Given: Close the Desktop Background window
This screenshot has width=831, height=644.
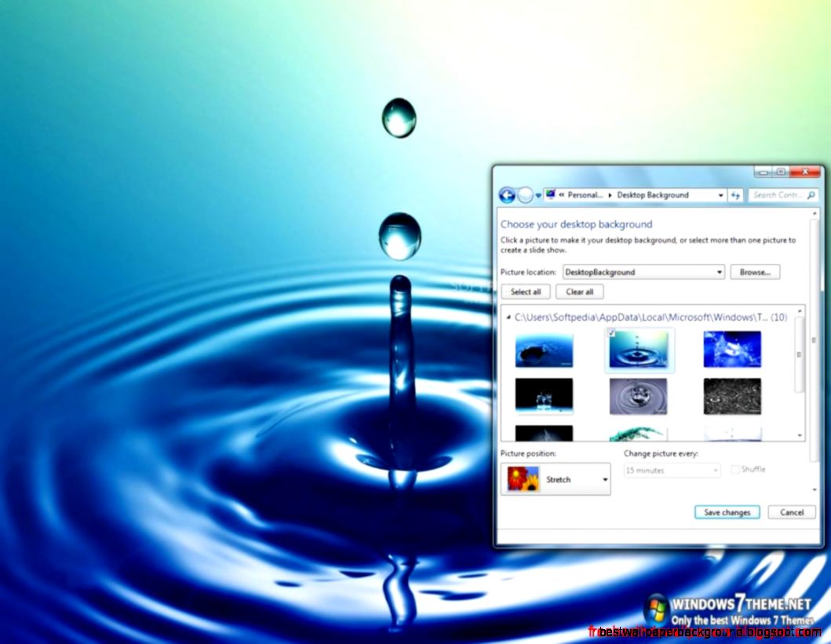Looking at the screenshot, I should tap(805, 172).
